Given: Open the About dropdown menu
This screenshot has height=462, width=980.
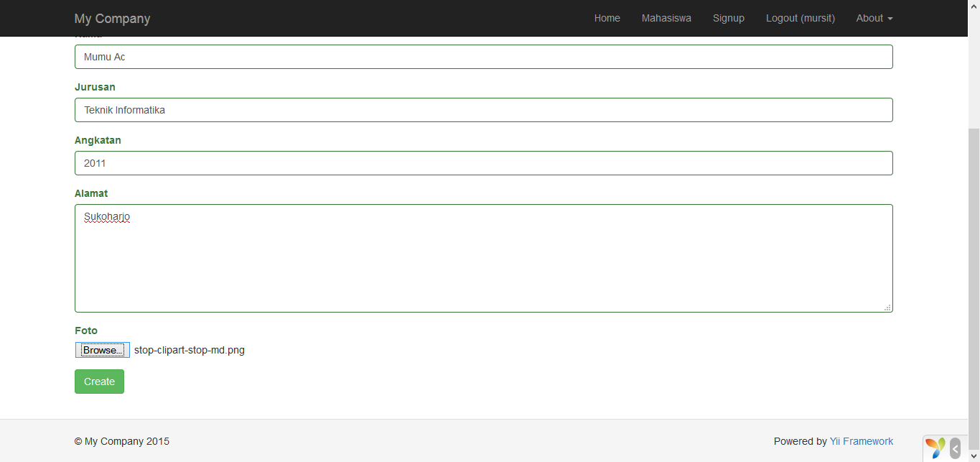Looking at the screenshot, I should tap(874, 18).
